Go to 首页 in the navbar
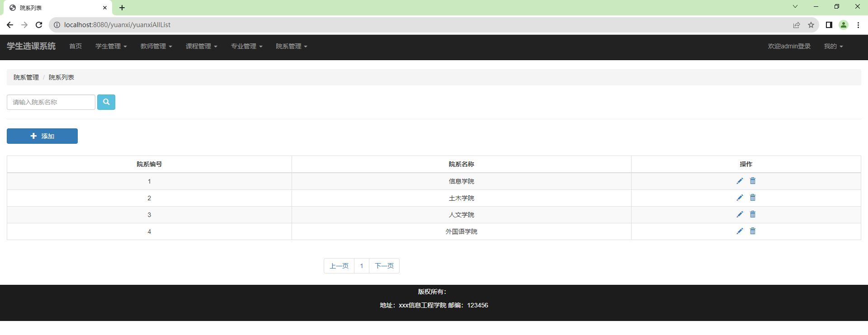868x335 pixels. (x=75, y=46)
